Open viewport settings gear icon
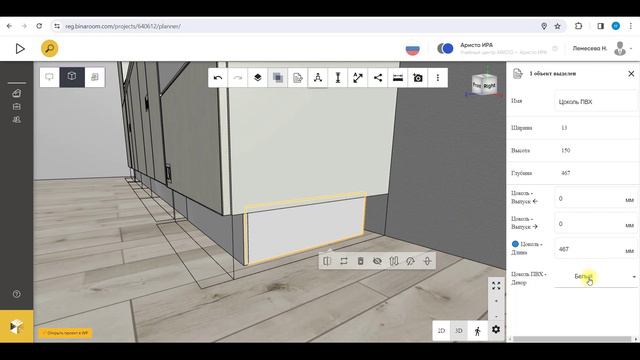 coord(496,329)
